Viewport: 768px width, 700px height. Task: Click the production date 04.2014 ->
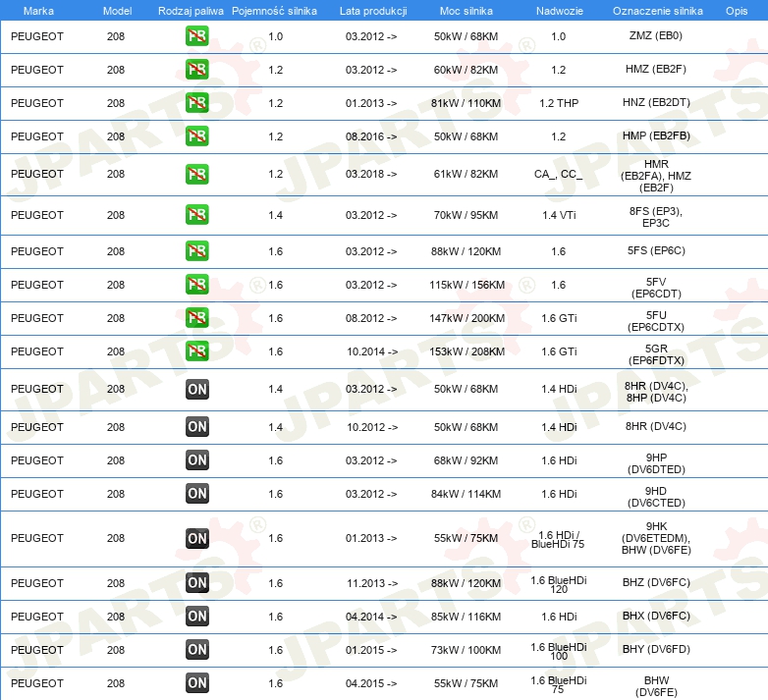click(x=371, y=617)
